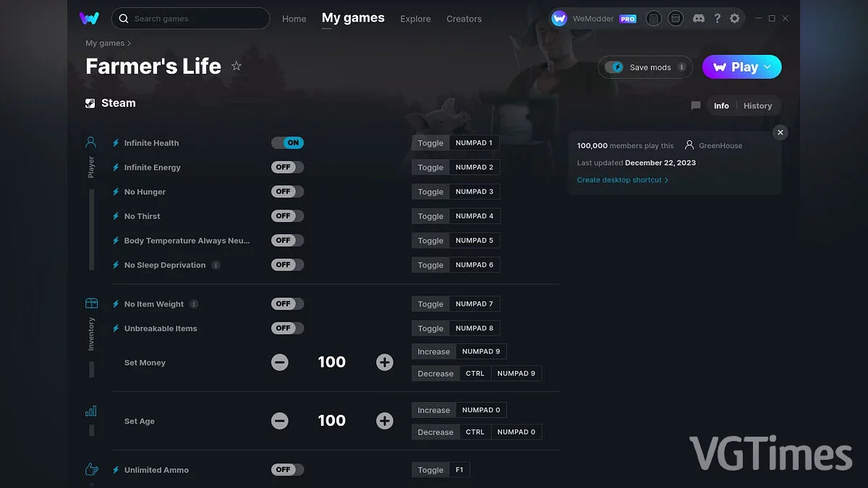868x488 pixels.
Task: Switch to the History tab
Action: coord(757,106)
